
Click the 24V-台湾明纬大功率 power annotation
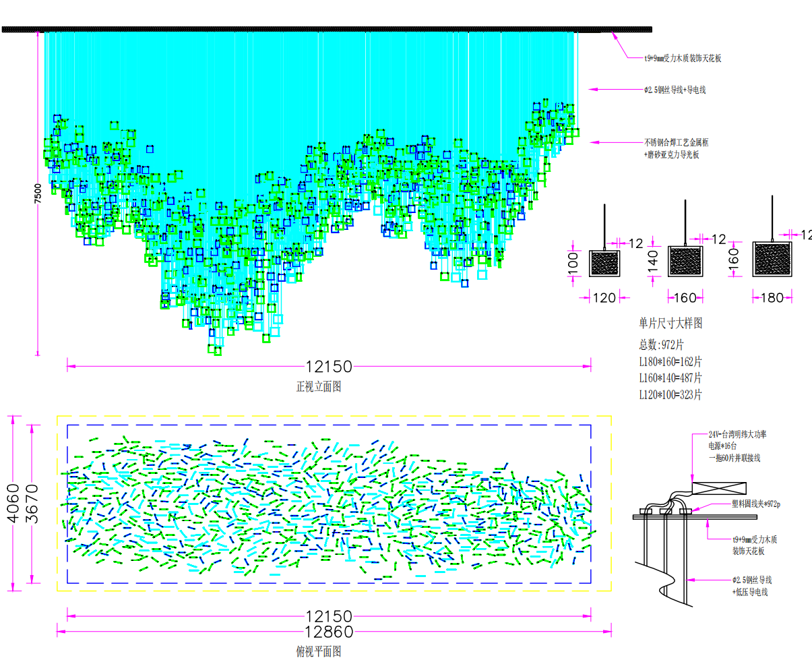click(737, 436)
